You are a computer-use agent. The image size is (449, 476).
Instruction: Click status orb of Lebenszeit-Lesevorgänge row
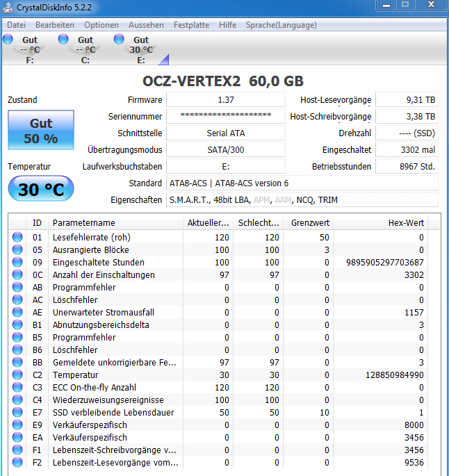pyautogui.click(x=17, y=462)
